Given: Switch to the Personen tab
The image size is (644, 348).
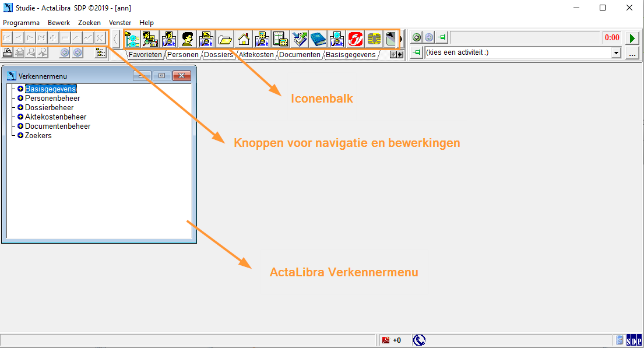Looking at the screenshot, I should [x=183, y=55].
